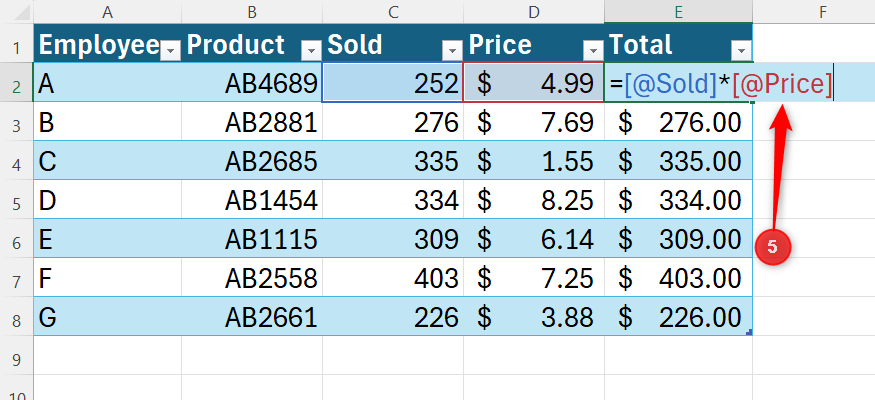Select employee cell F
The image size is (875, 400).
108,277
